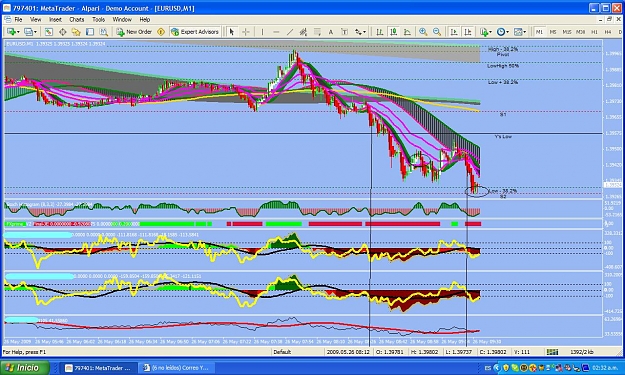Screen dimensions: 625x375
Task: Open New Chart dropdown arrow
Action: click(x=18, y=32)
